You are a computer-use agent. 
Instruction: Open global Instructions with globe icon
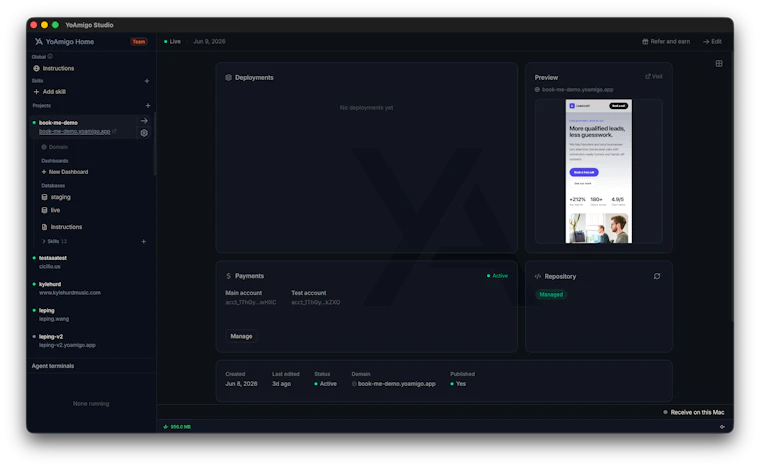(54, 68)
